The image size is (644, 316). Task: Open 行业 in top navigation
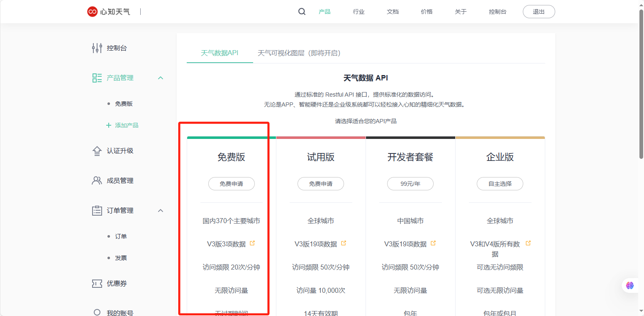[359, 12]
